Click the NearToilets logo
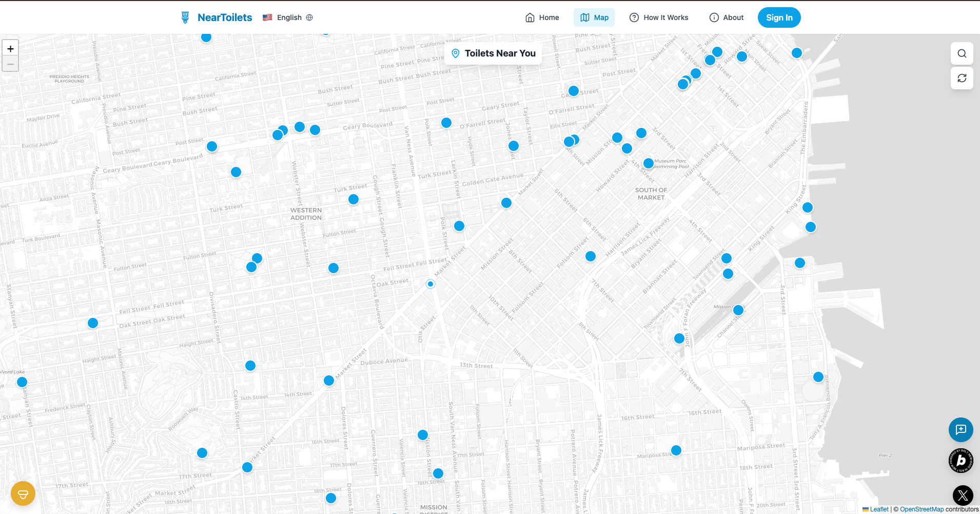Viewport: 980px width, 514px height. pos(216,17)
